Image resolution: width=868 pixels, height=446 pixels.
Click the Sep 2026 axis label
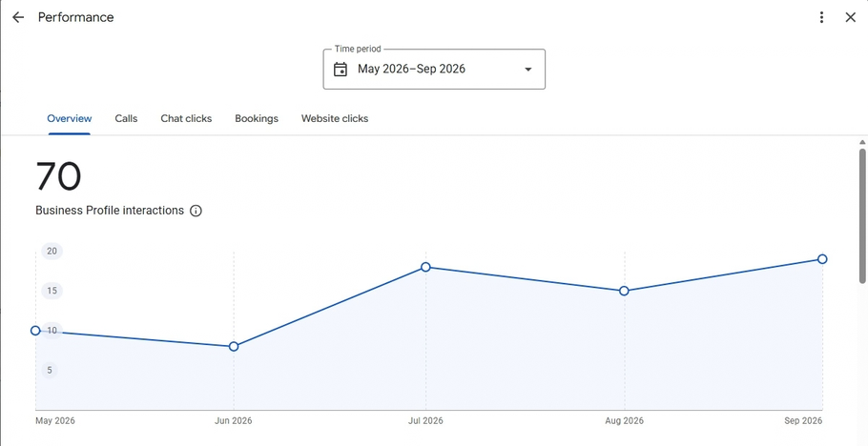[803, 421]
